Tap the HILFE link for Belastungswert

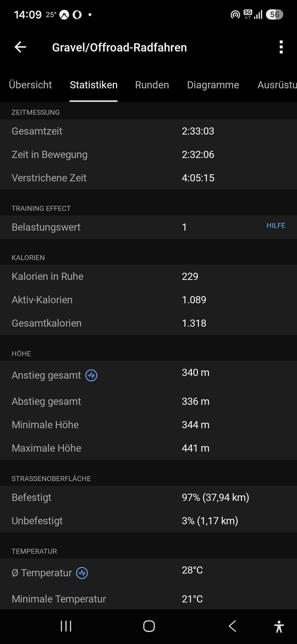tap(276, 225)
